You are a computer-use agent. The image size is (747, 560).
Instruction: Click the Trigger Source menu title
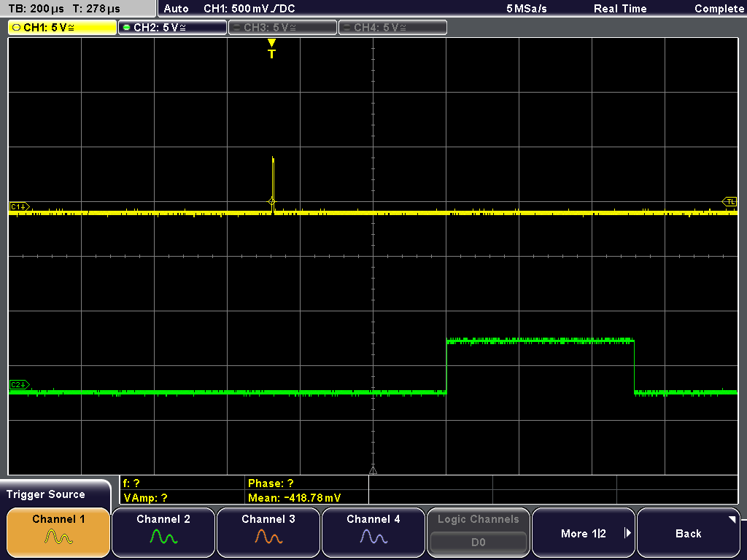click(46, 494)
